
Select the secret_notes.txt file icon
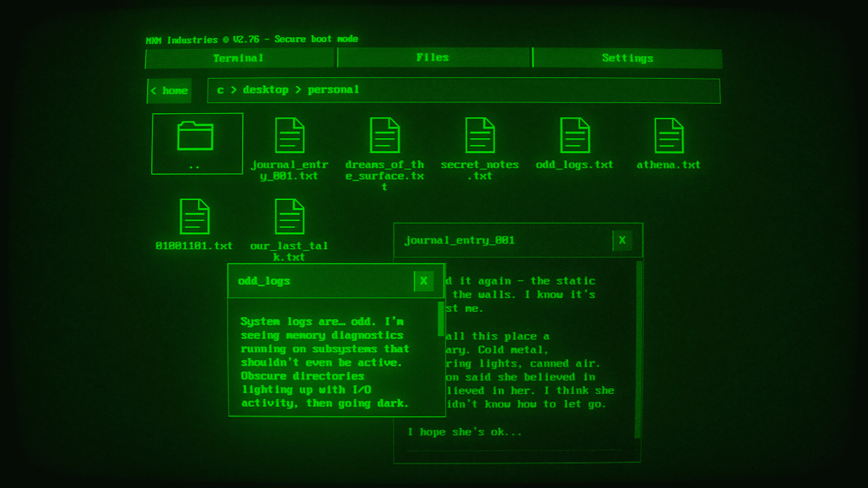click(x=480, y=136)
